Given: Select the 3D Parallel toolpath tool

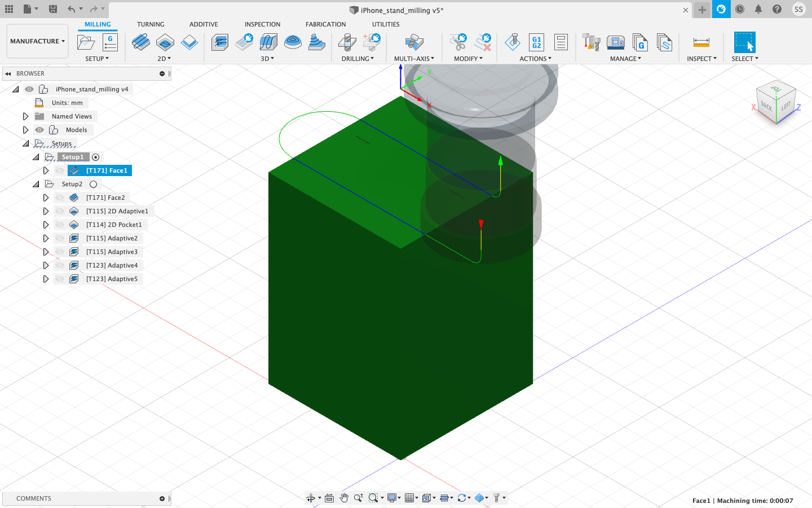Looking at the screenshot, I should click(x=268, y=42).
